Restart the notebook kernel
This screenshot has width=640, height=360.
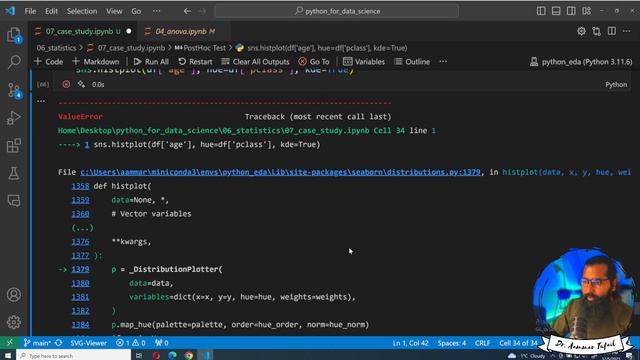click(x=195, y=62)
